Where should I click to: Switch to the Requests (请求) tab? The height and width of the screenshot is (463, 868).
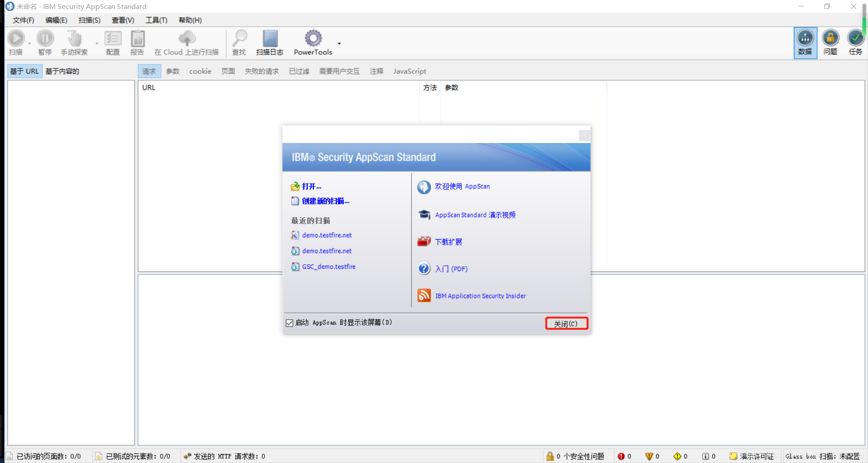pyautogui.click(x=149, y=71)
